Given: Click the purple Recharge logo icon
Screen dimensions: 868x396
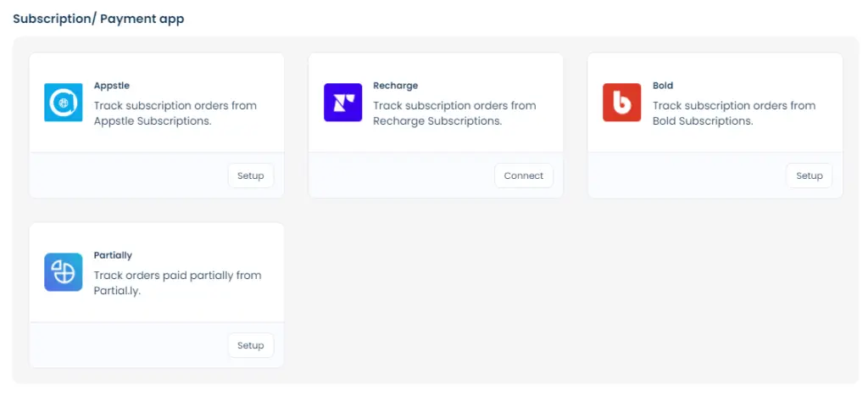Looking at the screenshot, I should 342,103.
